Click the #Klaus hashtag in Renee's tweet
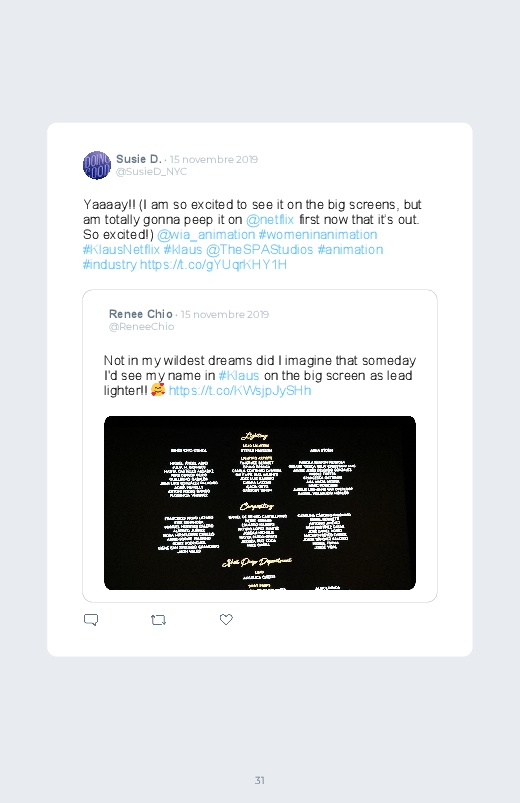 coord(239,375)
